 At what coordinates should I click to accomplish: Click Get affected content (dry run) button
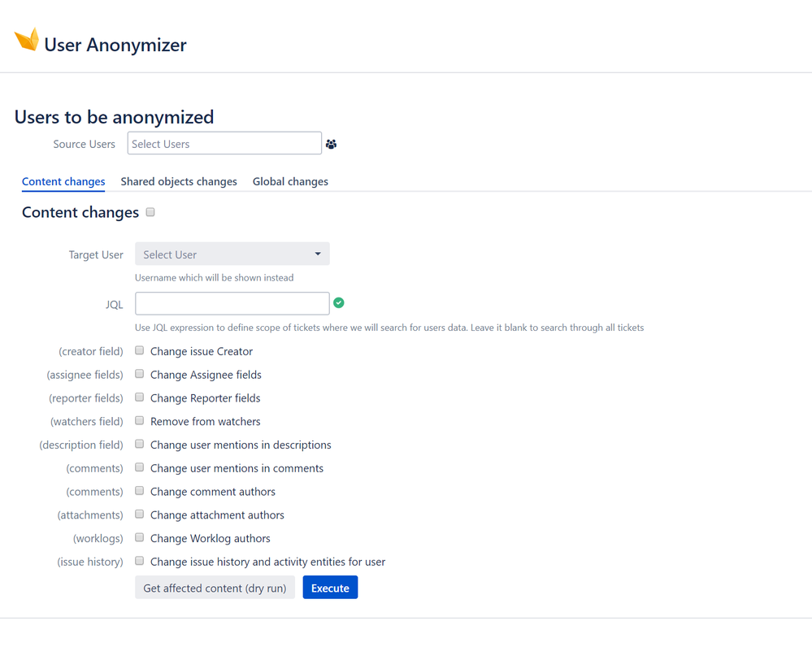point(215,588)
